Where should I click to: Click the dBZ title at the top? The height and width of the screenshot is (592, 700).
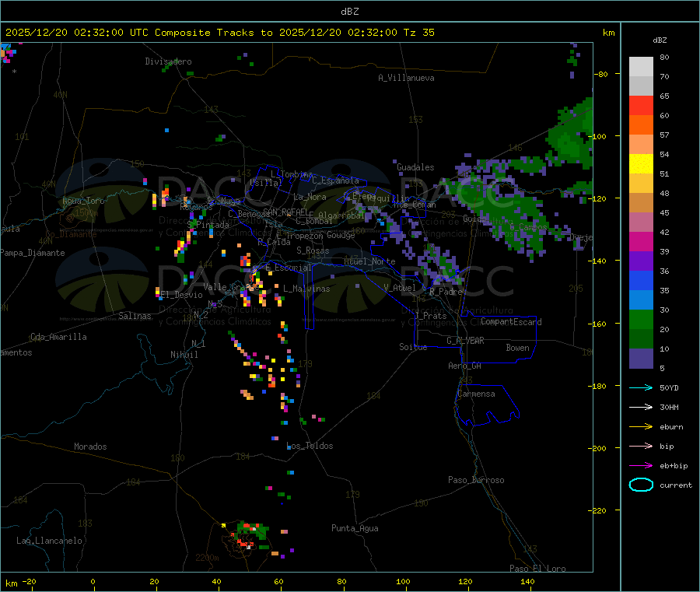349,12
